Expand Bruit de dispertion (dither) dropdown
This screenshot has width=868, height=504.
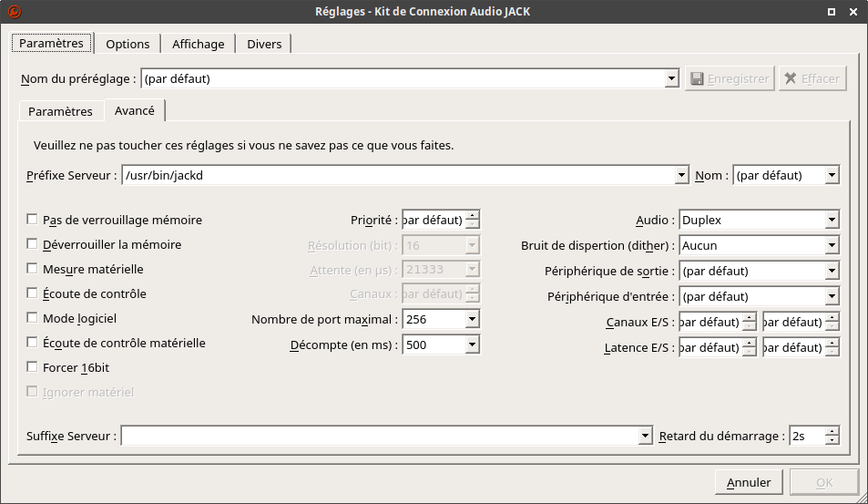point(832,245)
